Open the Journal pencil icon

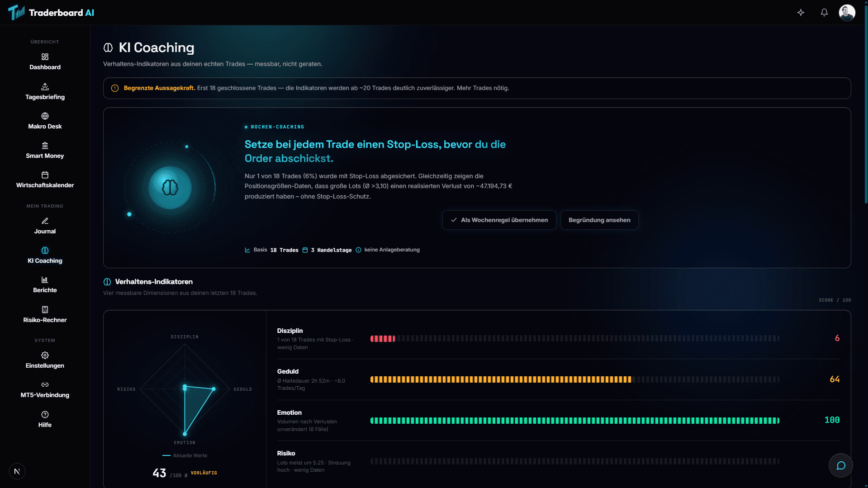click(x=45, y=221)
